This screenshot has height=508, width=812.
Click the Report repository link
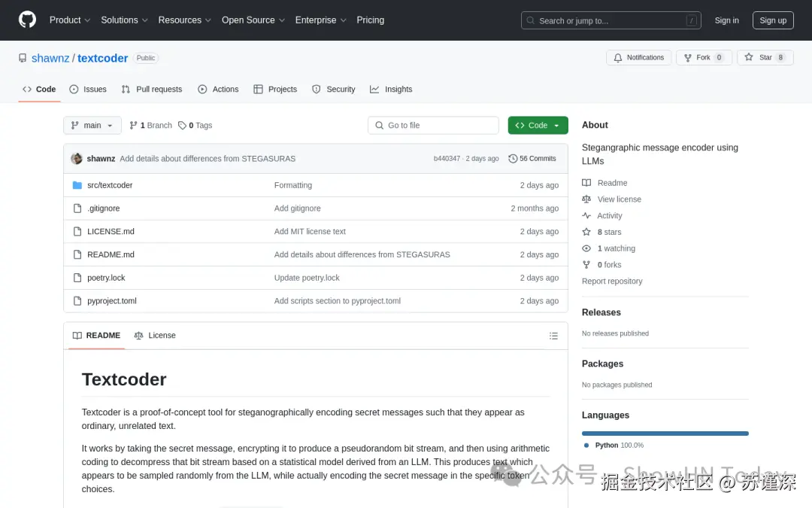tap(611, 281)
